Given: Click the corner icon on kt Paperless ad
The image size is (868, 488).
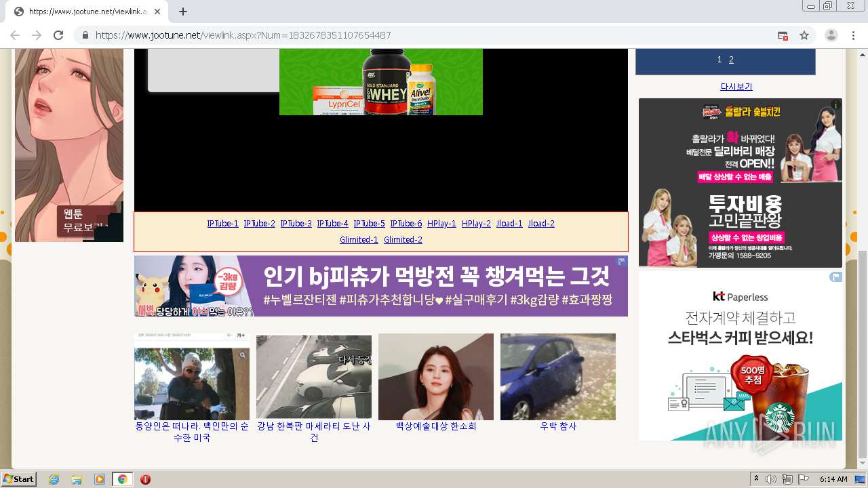Looking at the screenshot, I should click(x=836, y=277).
